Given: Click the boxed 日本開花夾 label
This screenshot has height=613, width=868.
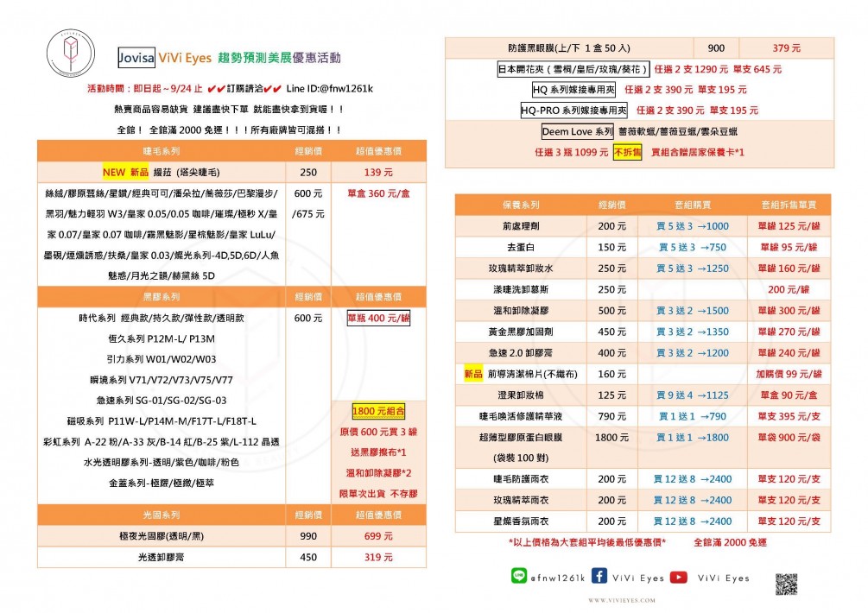Looking at the screenshot, I should 573,69.
